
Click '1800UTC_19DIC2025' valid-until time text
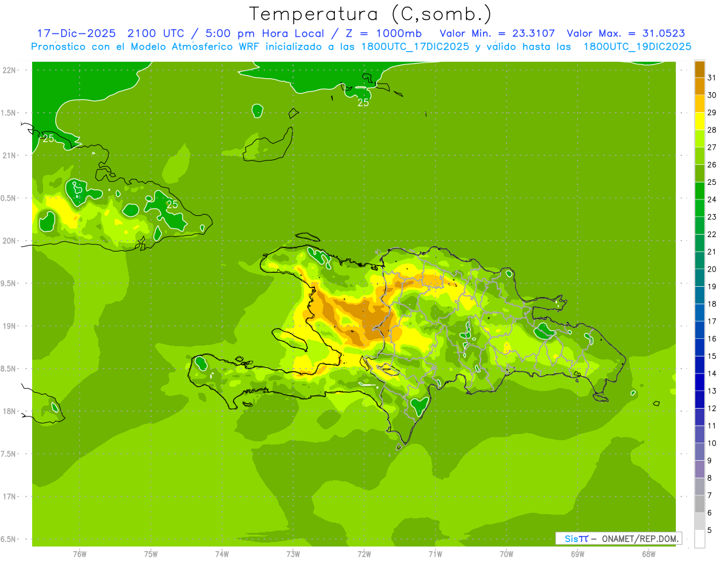tap(637, 47)
